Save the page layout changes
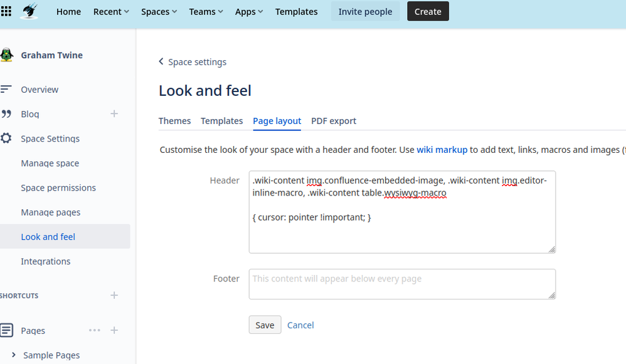This screenshot has width=626, height=364. [x=264, y=325]
